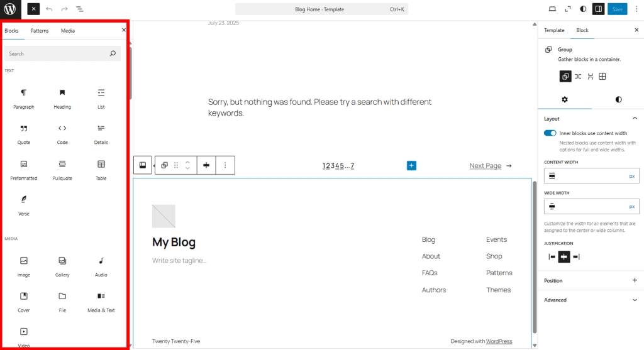Click pagination page number 7
This screenshot has height=350, width=644.
click(352, 166)
